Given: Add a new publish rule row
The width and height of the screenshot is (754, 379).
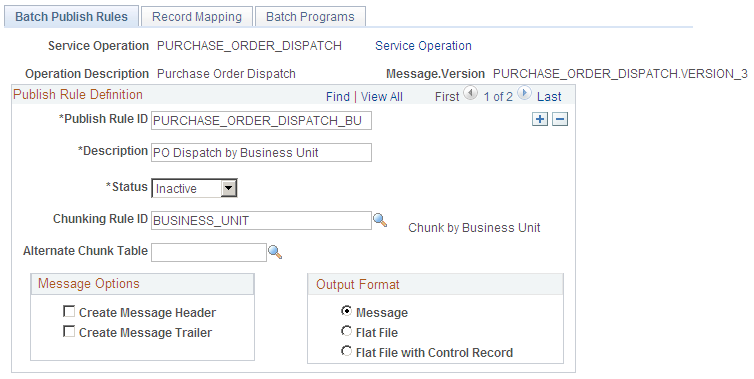Looking at the screenshot, I should pos(540,119).
